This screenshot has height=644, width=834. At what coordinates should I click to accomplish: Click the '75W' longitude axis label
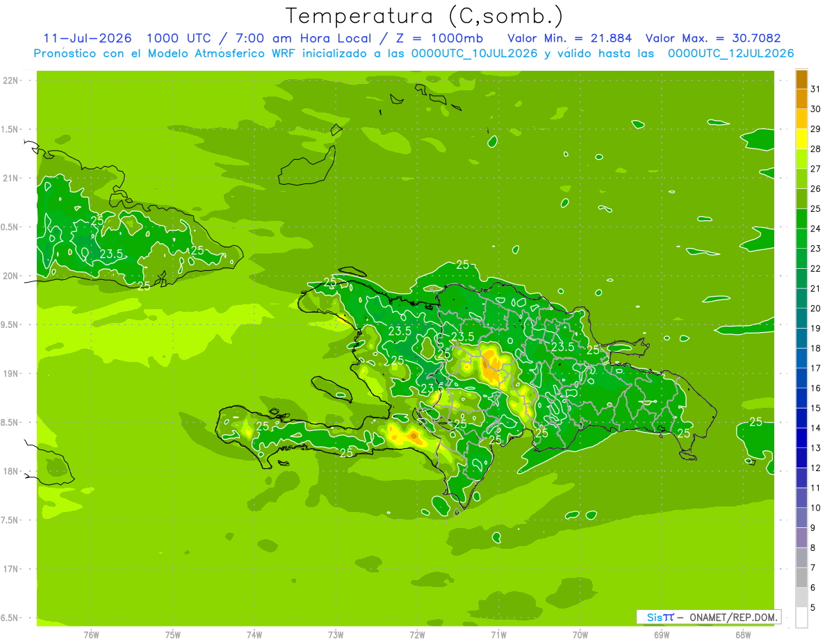[x=173, y=634]
